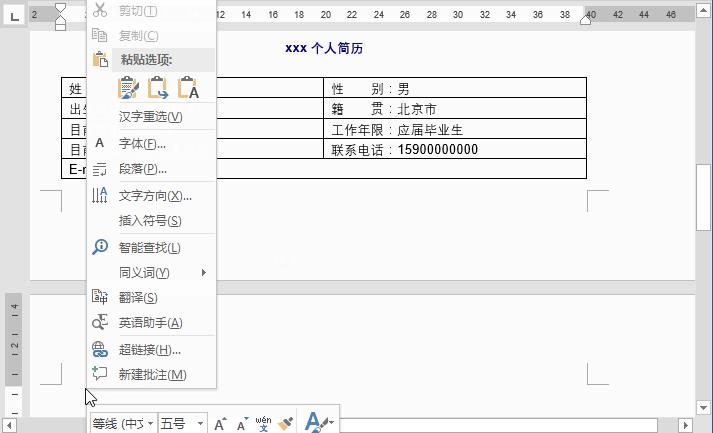
Task: Choose 新建批注(M) menu entry
Action: [x=151, y=375]
